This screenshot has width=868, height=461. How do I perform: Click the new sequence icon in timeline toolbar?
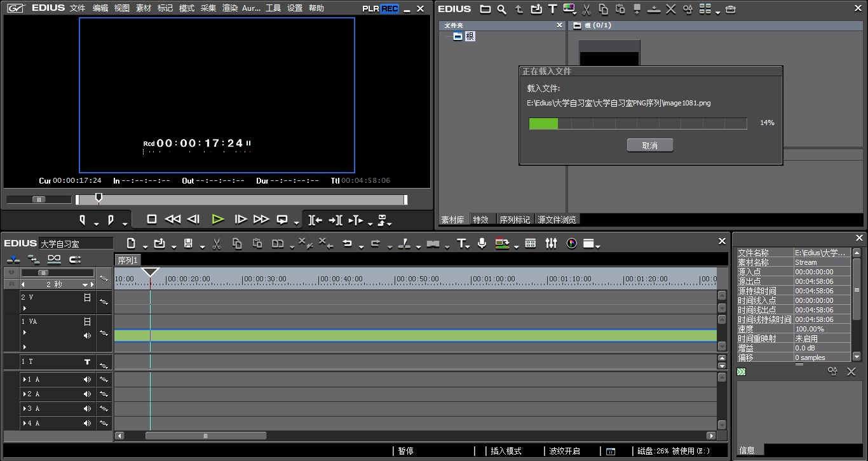132,243
